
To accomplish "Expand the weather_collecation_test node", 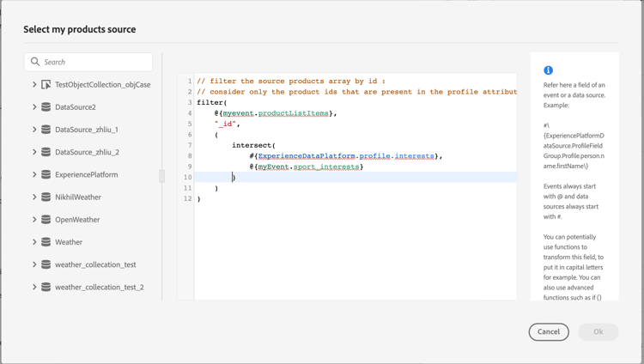I will 34,264.
